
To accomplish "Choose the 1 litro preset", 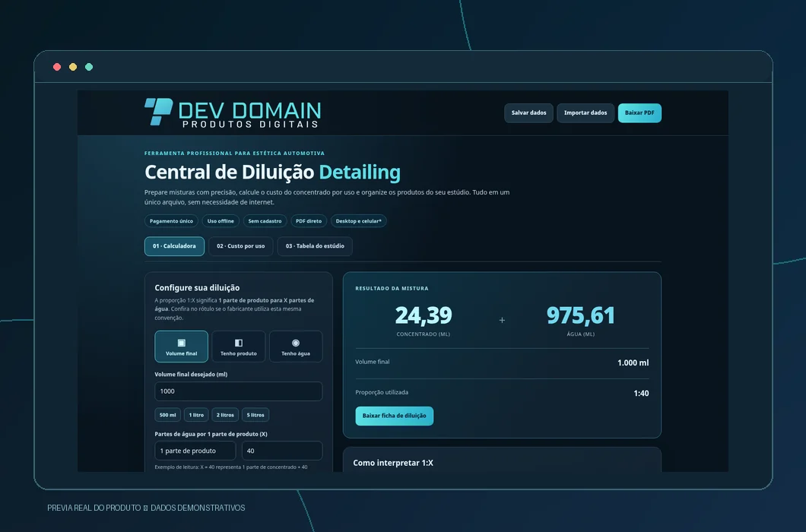I will click(x=196, y=415).
